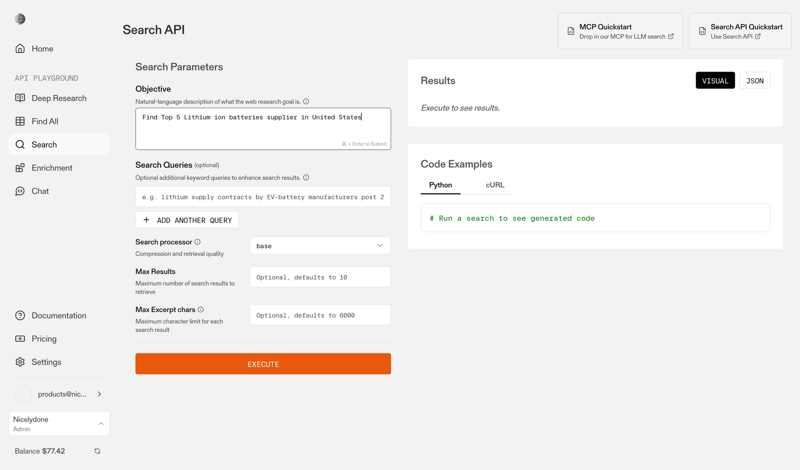Open the Search processor dropdown set to base
The image size is (800, 470).
point(320,245)
